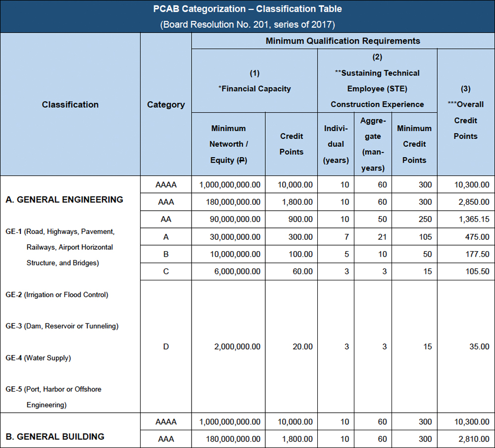The width and height of the screenshot is (495, 448).
Task: Click networth '90,000,000.00' in the AA row
Action: (x=235, y=220)
